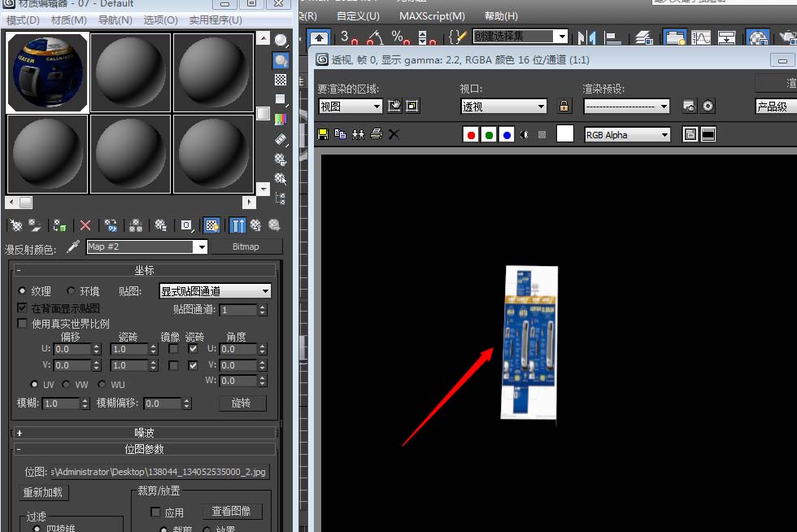
Task: Open the Map #2 name dropdown
Action: tap(202, 247)
